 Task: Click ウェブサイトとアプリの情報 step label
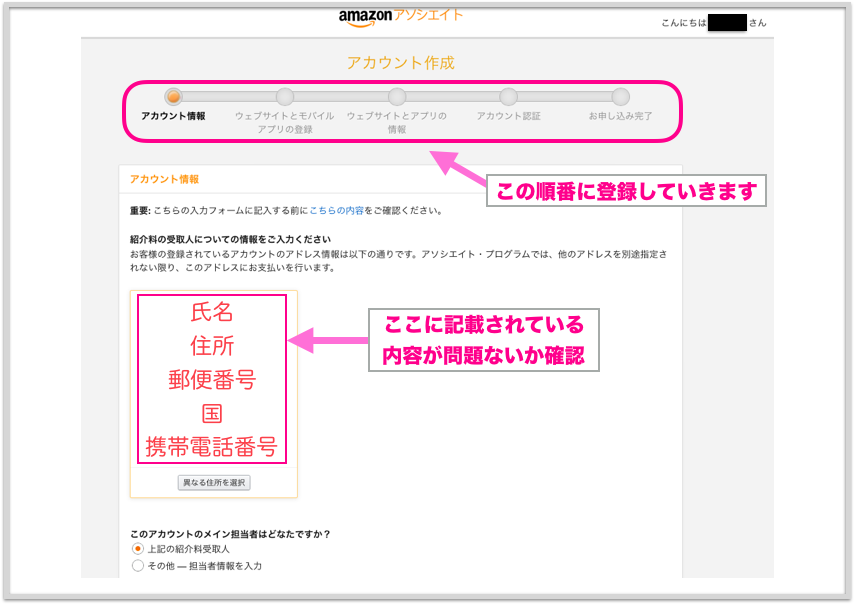click(396, 123)
